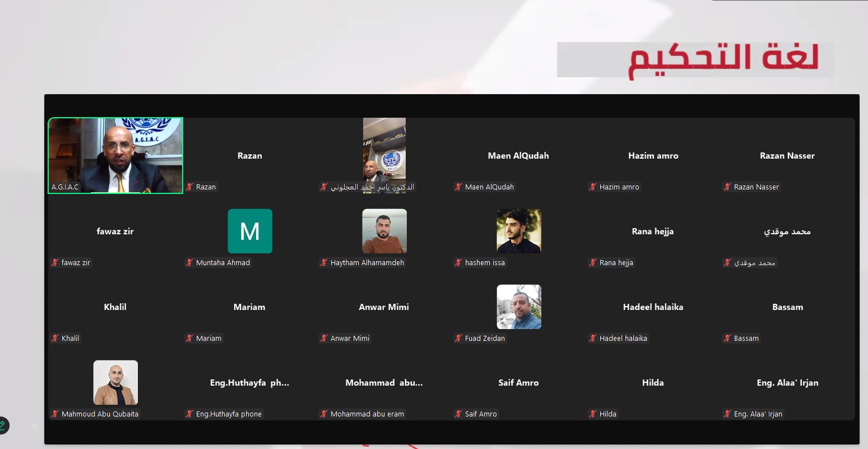Click muted mic icon beside Eng. Alaa' Irjan
The height and width of the screenshot is (449, 868).
click(x=727, y=414)
